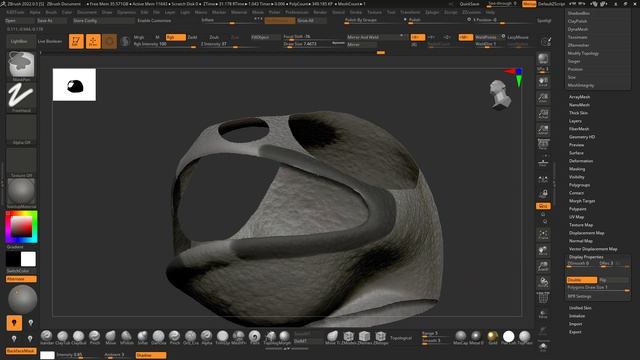Expand the Masking subpalette
Viewport: 640px width, 360px height.
pyautogui.click(x=577, y=169)
